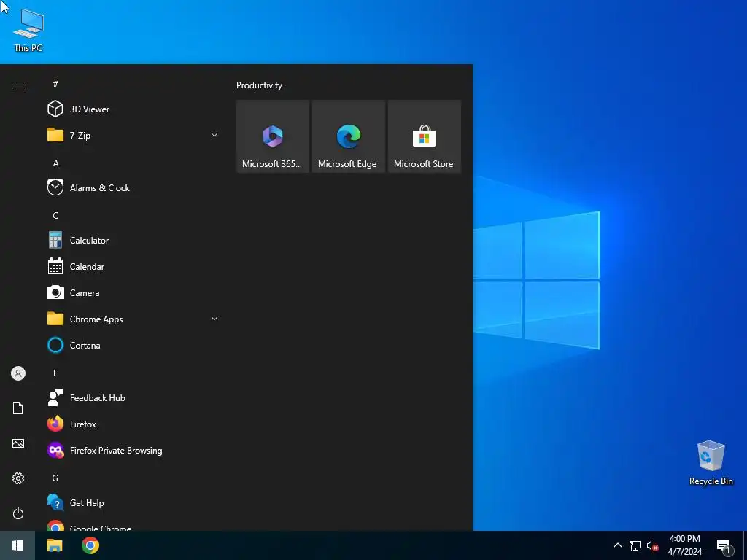747x560 pixels.
Task: Click the network icon in system tray
Action: (635, 545)
